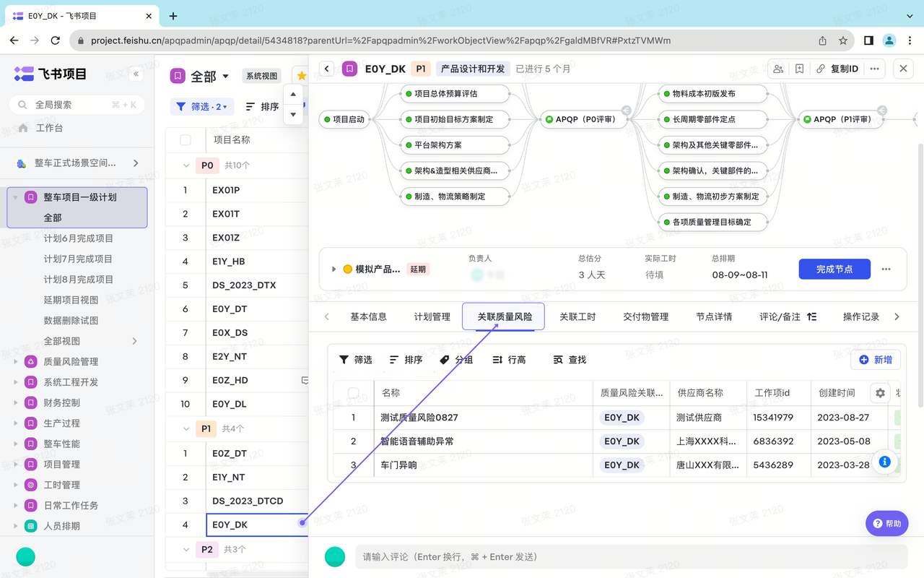Reload the browser page

coord(57,40)
